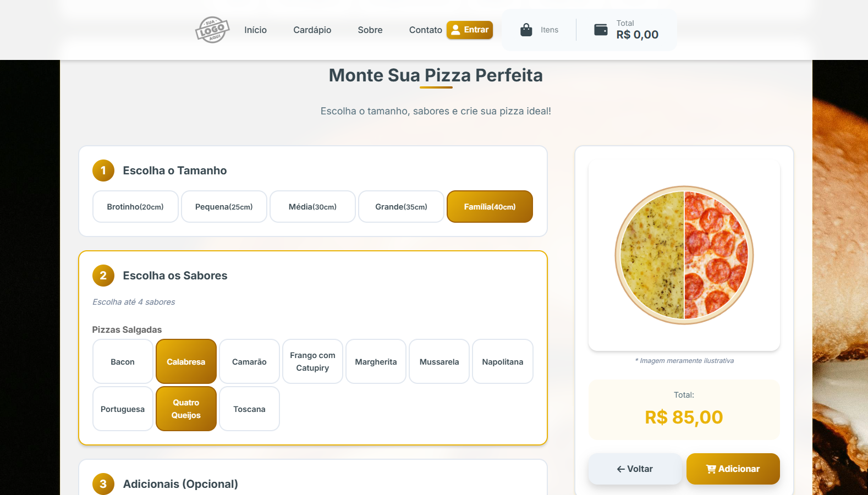Select the Margherita flavor
This screenshot has width=868, height=495.
(376, 361)
